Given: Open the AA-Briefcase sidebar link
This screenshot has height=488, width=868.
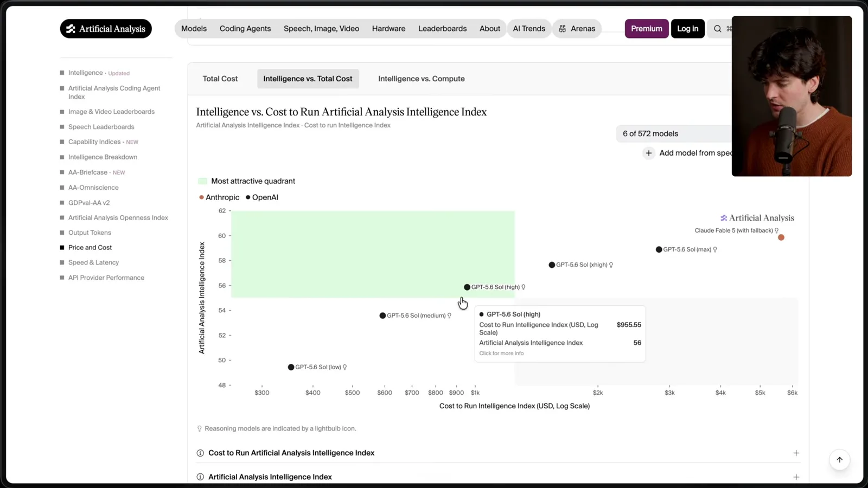Looking at the screenshot, I should (x=88, y=172).
